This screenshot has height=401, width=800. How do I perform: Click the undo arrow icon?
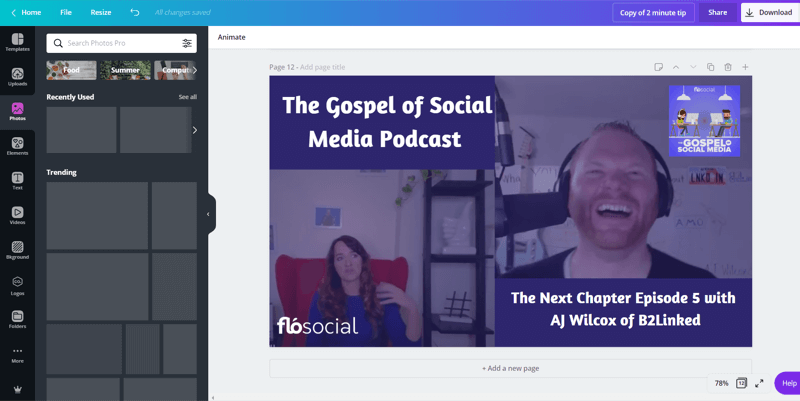(x=135, y=12)
